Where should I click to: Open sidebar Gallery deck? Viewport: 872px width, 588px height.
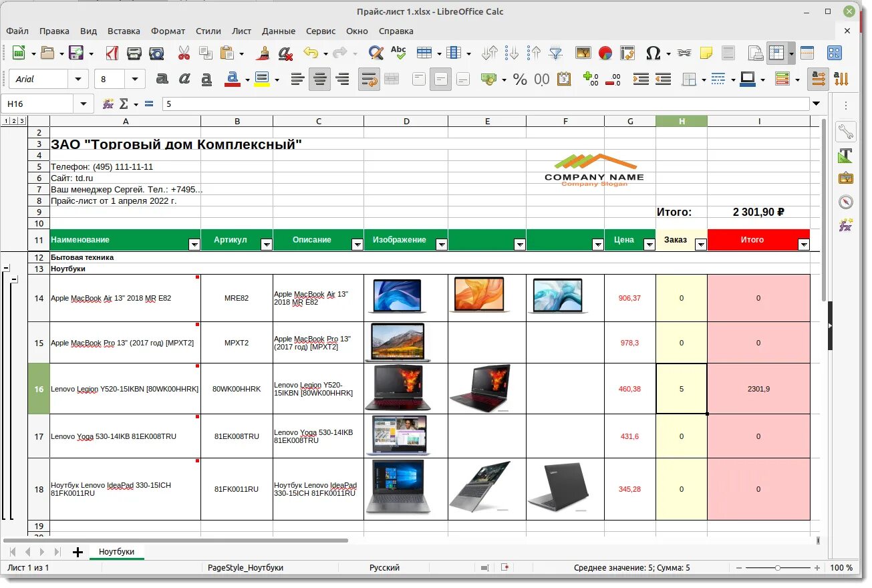pos(845,178)
